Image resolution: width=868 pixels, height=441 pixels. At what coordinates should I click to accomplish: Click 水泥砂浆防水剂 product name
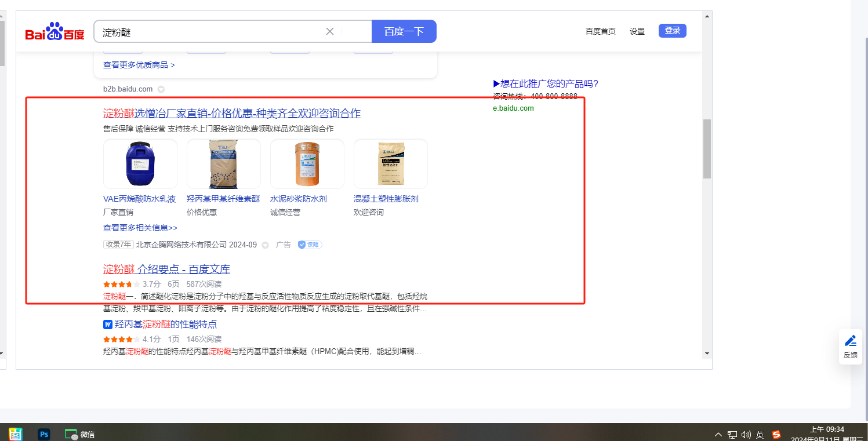pos(299,199)
